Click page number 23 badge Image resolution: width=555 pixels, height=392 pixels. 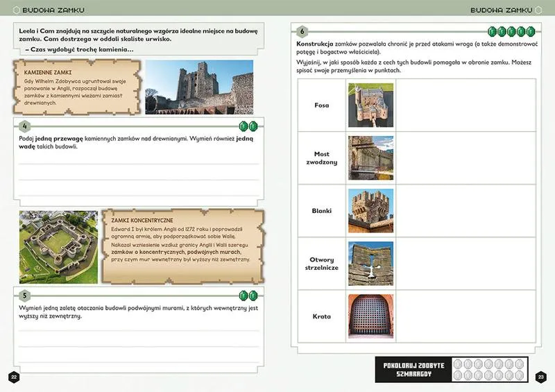pyautogui.click(x=542, y=377)
